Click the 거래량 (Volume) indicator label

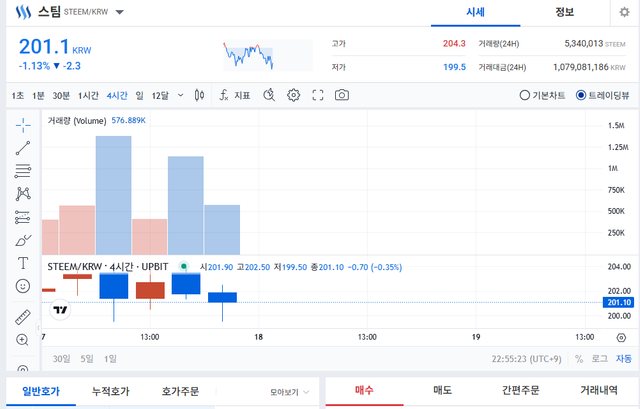77,120
